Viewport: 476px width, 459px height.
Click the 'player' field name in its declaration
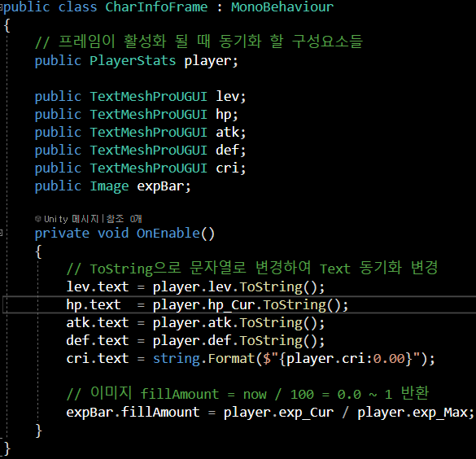207,61
